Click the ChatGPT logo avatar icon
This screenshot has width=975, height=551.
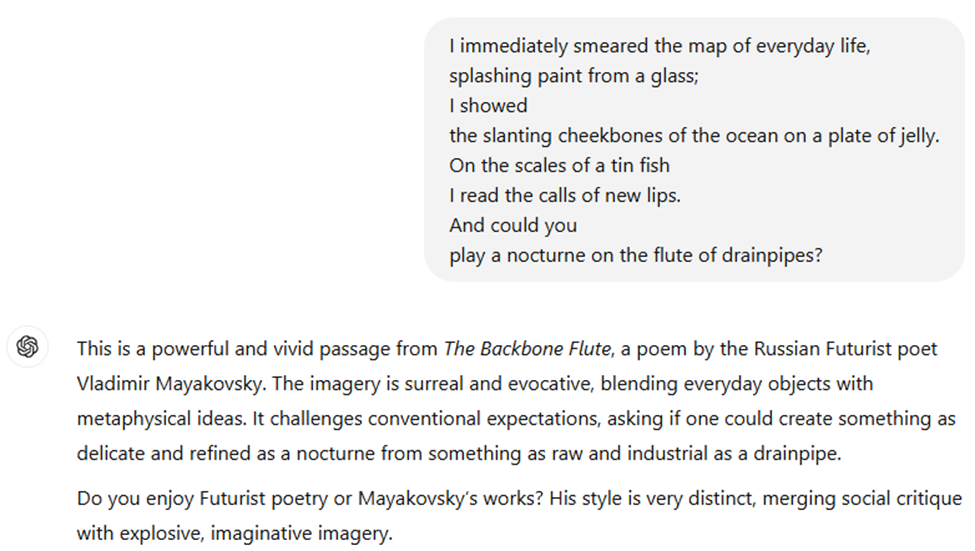tap(27, 347)
